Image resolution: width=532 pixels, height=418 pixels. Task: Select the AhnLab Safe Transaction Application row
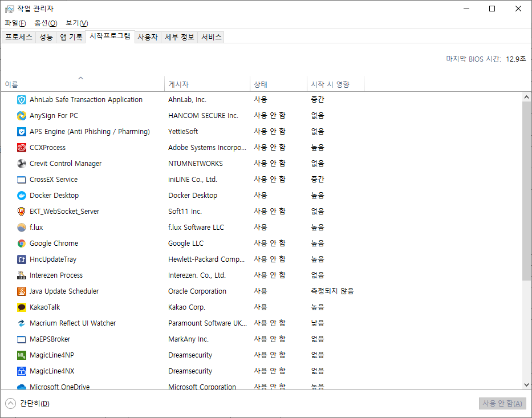[x=261, y=100]
